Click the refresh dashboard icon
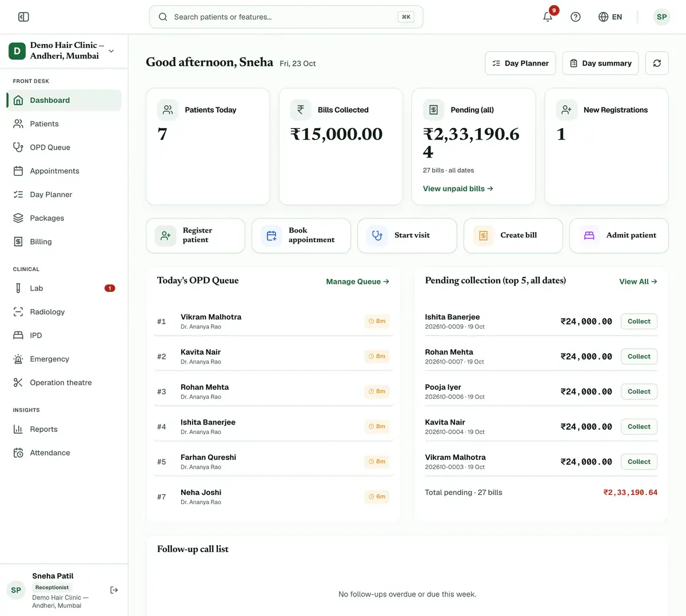The height and width of the screenshot is (616, 686). [657, 63]
